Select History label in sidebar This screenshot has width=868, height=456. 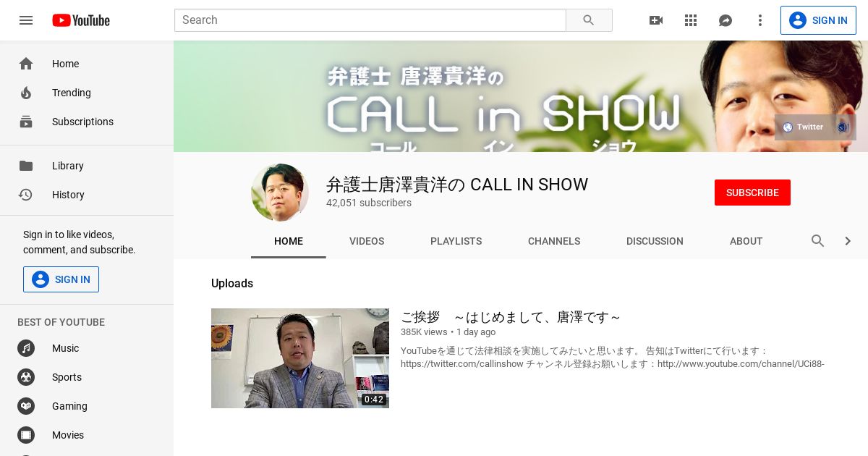[x=68, y=195]
